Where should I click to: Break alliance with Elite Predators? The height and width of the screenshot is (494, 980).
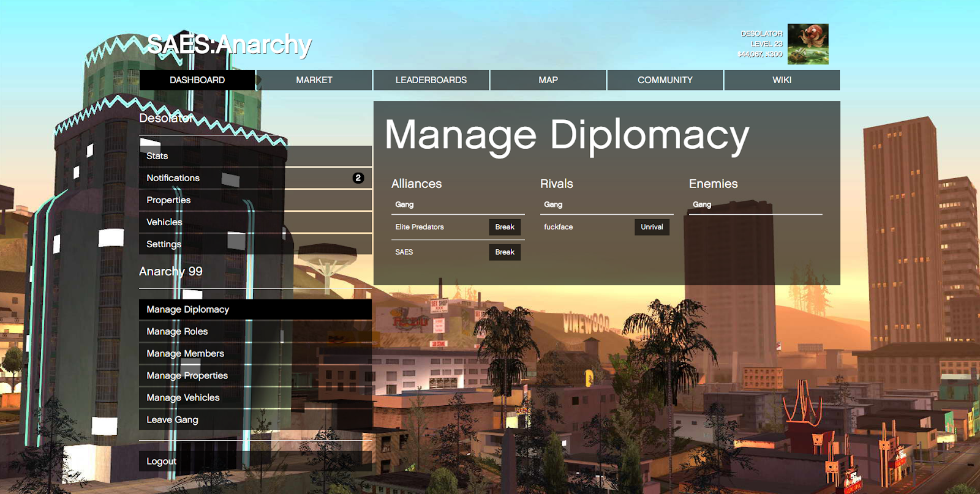pos(505,227)
